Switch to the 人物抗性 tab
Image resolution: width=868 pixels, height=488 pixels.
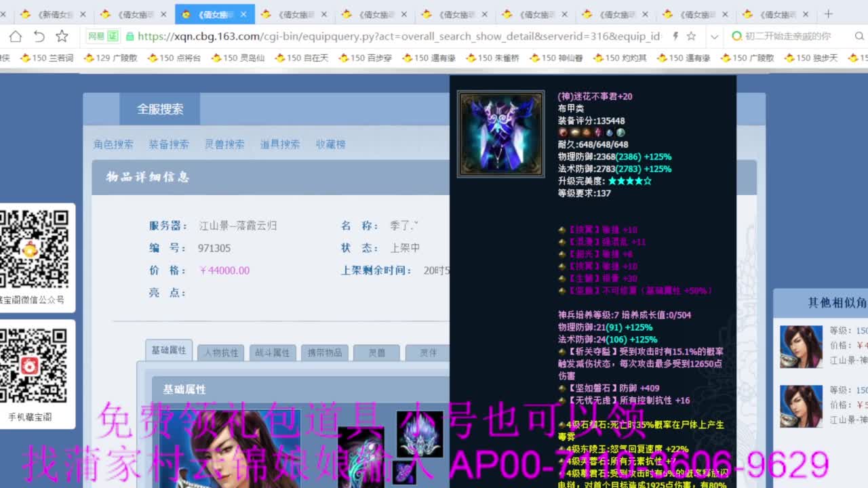pyautogui.click(x=220, y=350)
